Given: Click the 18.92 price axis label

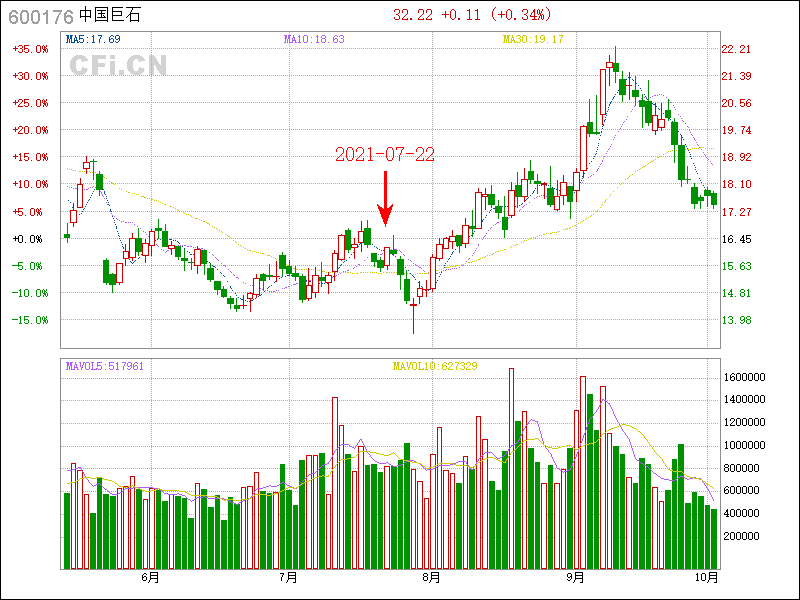Looking at the screenshot, I should tap(736, 158).
